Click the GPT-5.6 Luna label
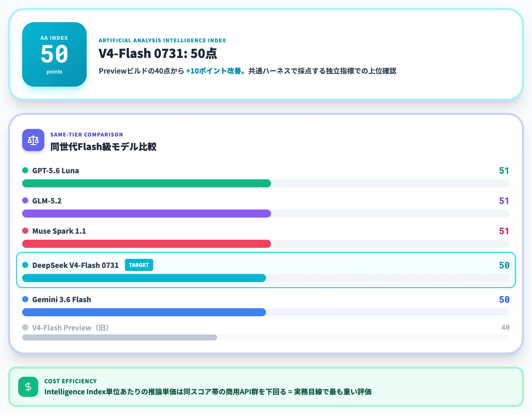Screen dimensions: 532x415 [x=56, y=170]
